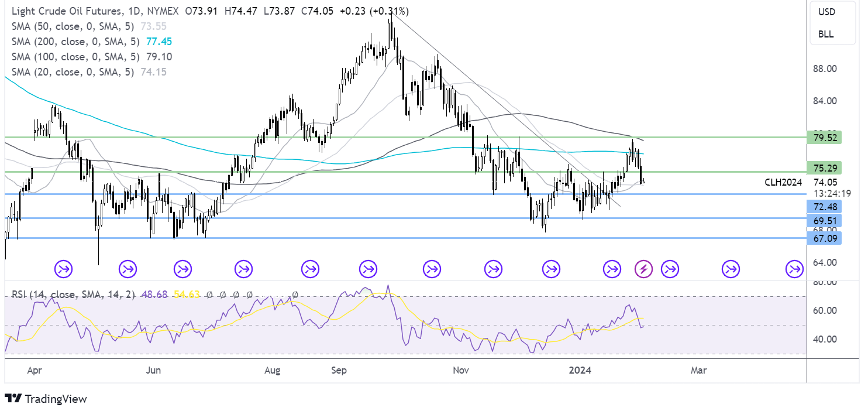Image resolution: width=868 pixels, height=414 pixels.
Task: Select the RSI 14 indicator legend
Action: (x=73, y=295)
